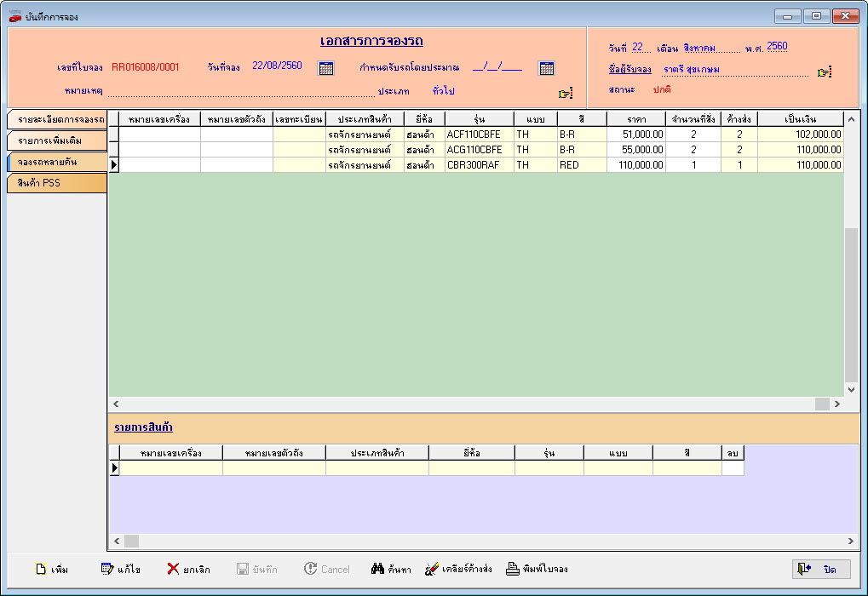Screen dimensions: 868x596
Task: Click the ค้างส่ง column header
Action: pyautogui.click(x=739, y=119)
